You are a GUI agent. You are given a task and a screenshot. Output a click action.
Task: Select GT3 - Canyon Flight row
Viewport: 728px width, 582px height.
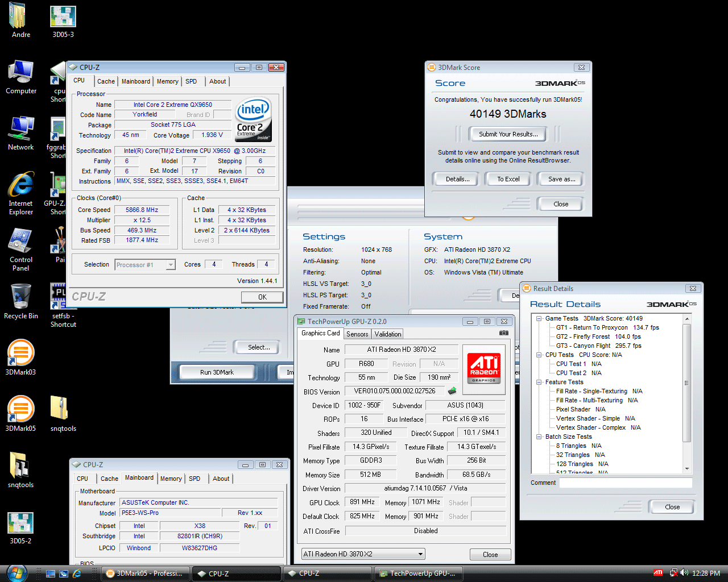coord(598,346)
